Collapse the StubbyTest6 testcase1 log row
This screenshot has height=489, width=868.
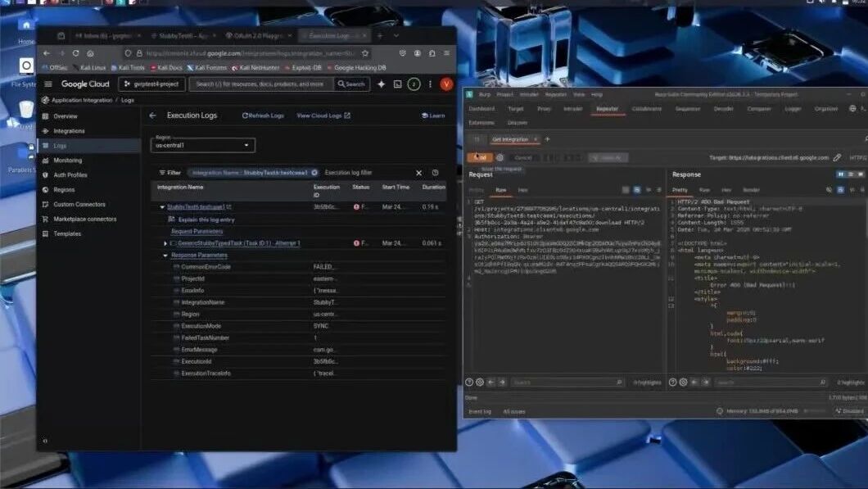click(162, 207)
